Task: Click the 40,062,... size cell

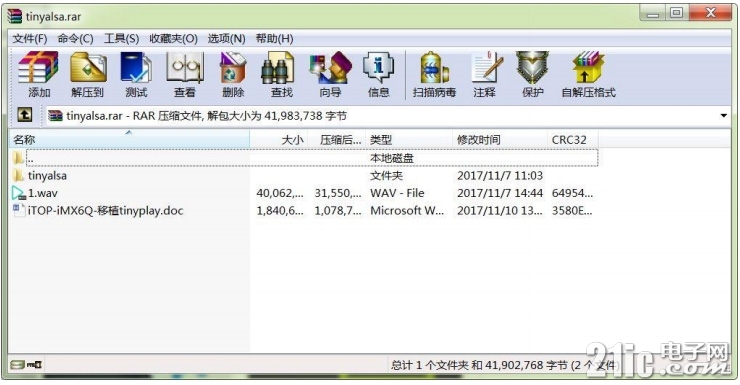Action: 280,193
